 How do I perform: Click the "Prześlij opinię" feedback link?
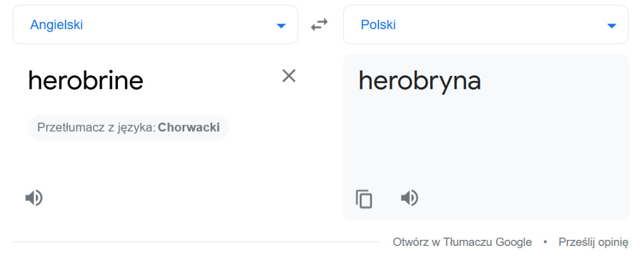593,242
